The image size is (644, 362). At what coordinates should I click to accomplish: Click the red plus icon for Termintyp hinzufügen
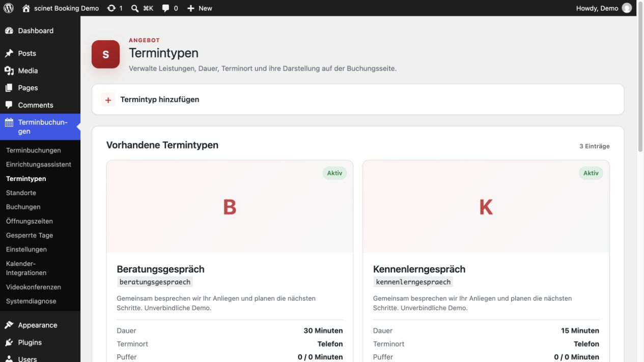coord(108,100)
